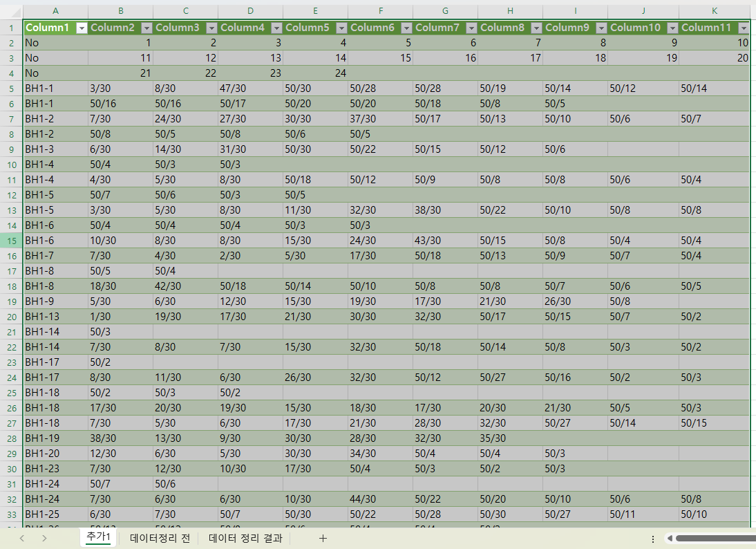Open the Column3 filter dropdown
Viewport: 756px width, 549px height.
[x=211, y=28]
